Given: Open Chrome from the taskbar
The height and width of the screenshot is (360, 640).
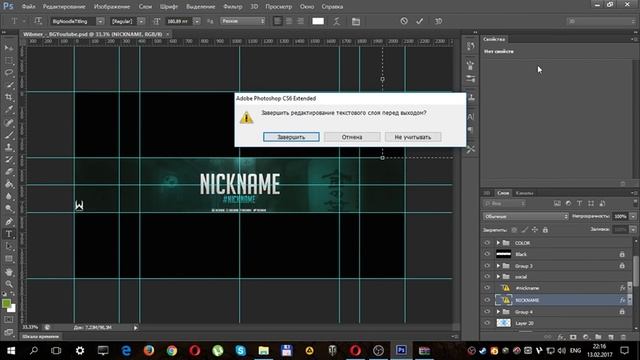Looking at the screenshot, I should [171, 350].
